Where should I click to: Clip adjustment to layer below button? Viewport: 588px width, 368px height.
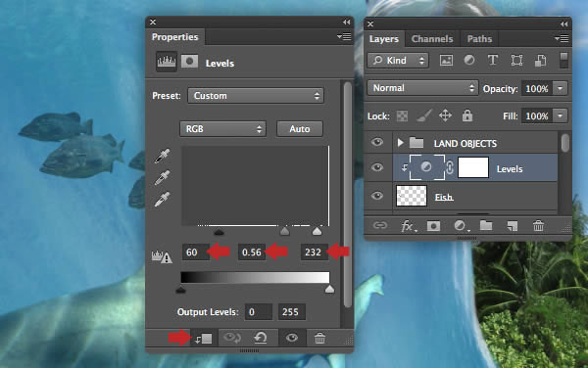(203, 339)
